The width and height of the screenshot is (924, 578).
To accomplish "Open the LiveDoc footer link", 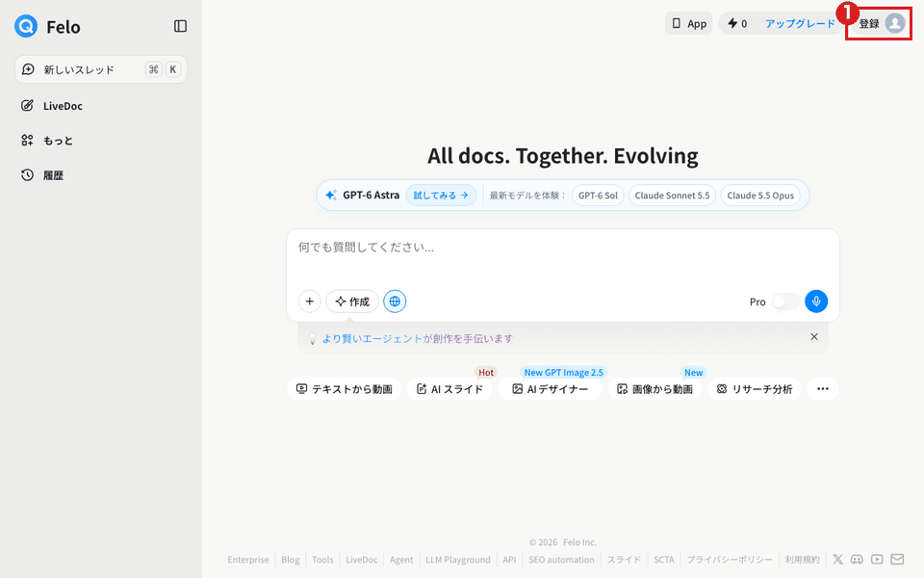I will (x=361, y=559).
